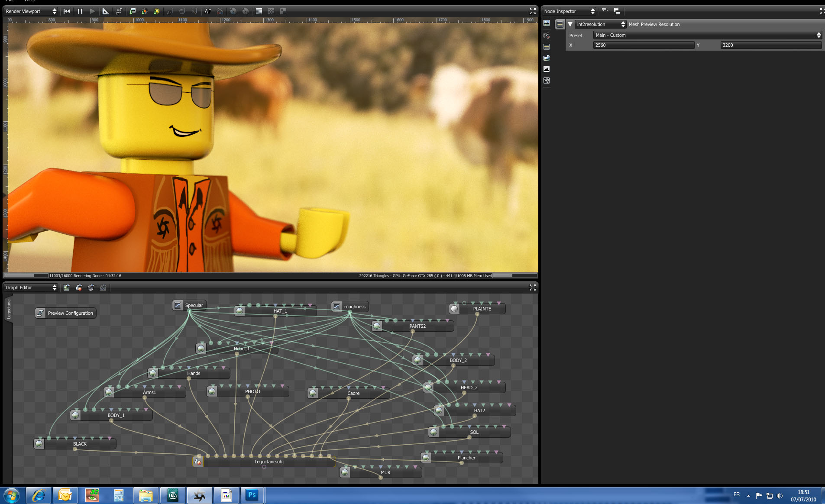Maximize the Render Viewport panel
The image size is (825, 504).
[x=533, y=11]
